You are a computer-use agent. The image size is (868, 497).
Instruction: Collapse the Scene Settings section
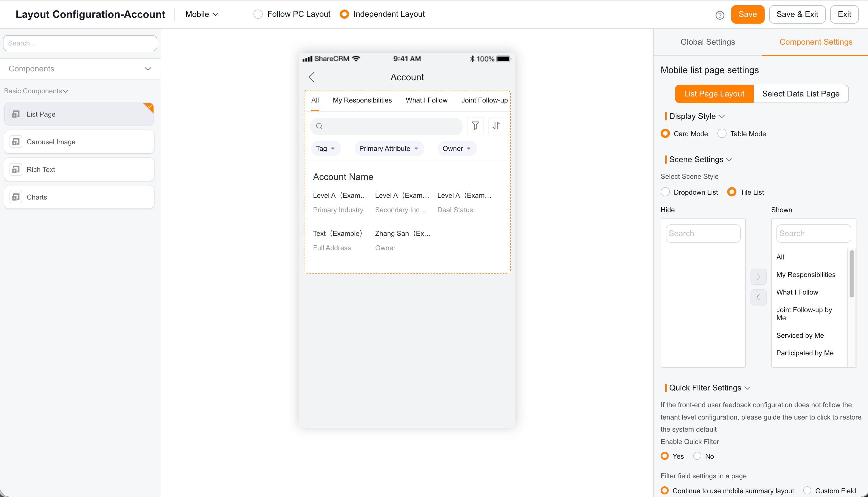[729, 160]
